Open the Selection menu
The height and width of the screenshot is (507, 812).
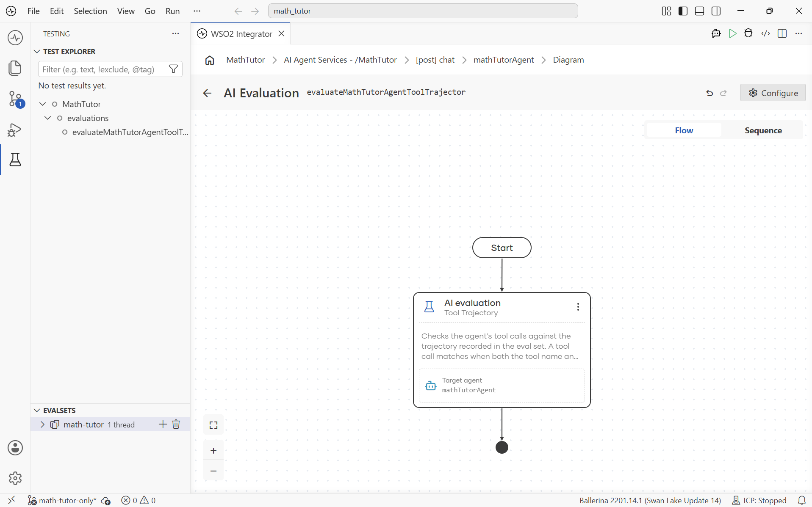90,11
